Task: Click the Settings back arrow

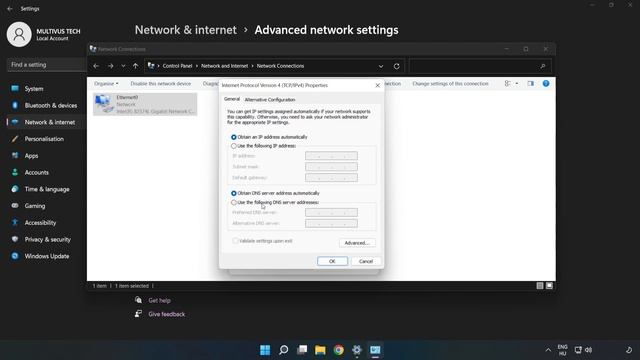Action: [10, 9]
